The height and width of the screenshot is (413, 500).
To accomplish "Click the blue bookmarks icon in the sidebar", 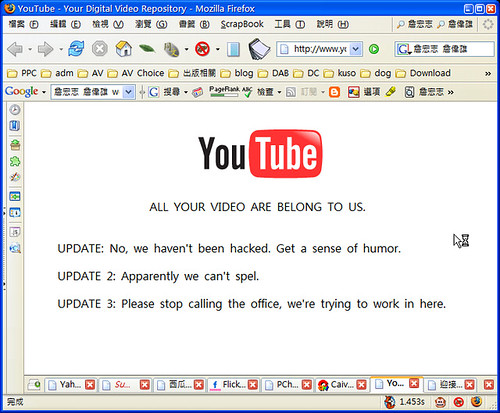I will 15,126.
